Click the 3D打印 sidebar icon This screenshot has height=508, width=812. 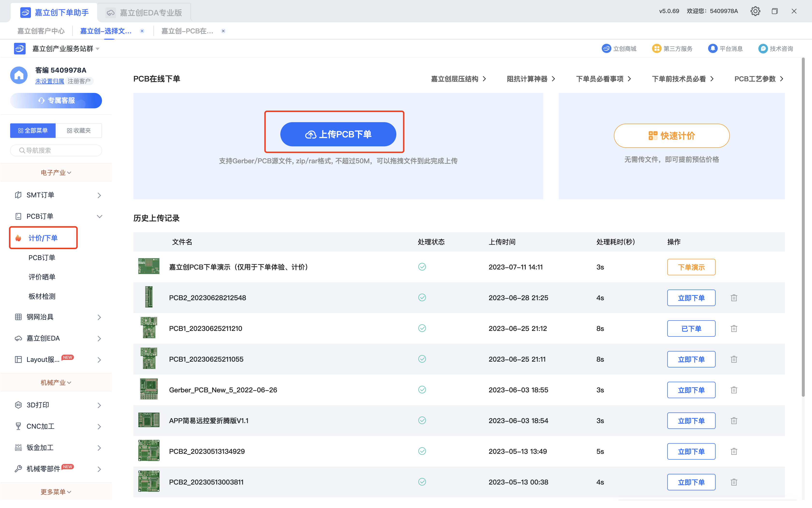pyautogui.click(x=18, y=405)
